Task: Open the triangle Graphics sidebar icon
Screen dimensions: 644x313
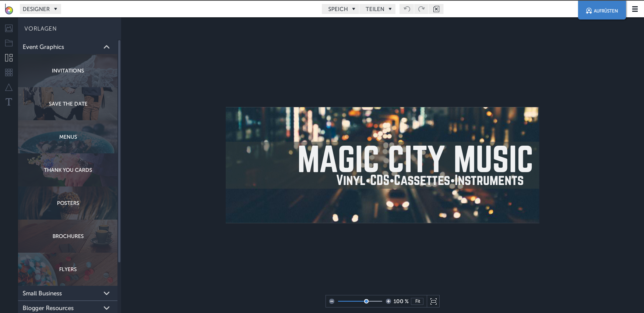Action: (x=9, y=87)
